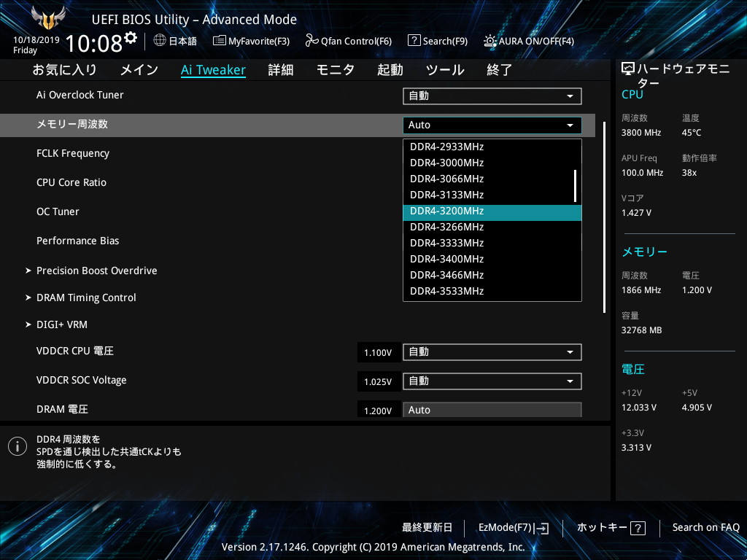
Task: Pick the highlighted DDR4-3200MHz option
Action: click(x=492, y=213)
